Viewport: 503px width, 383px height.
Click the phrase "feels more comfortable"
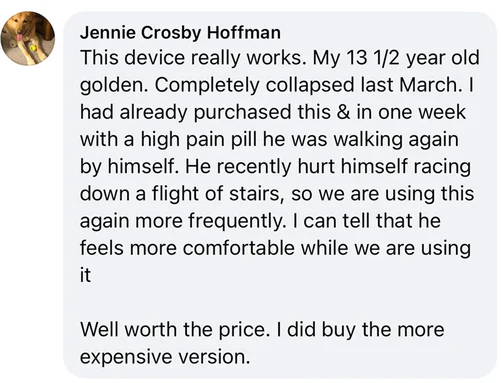tap(187, 248)
